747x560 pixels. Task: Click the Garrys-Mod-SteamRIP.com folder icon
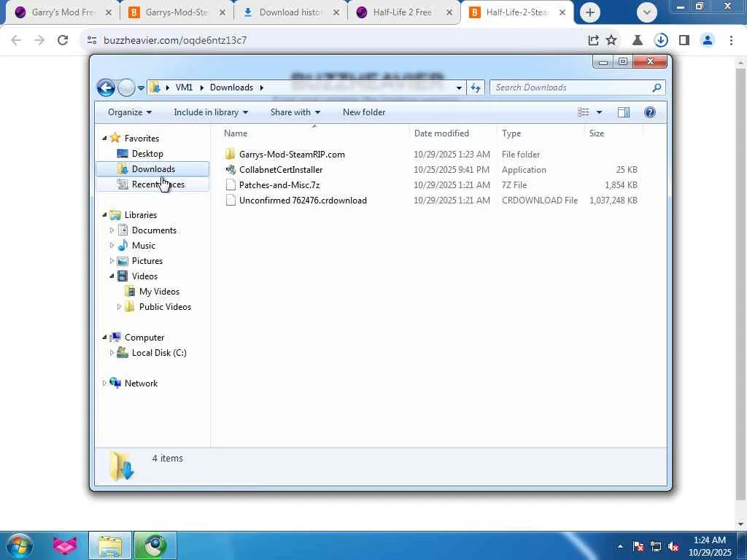click(x=231, y=154)
